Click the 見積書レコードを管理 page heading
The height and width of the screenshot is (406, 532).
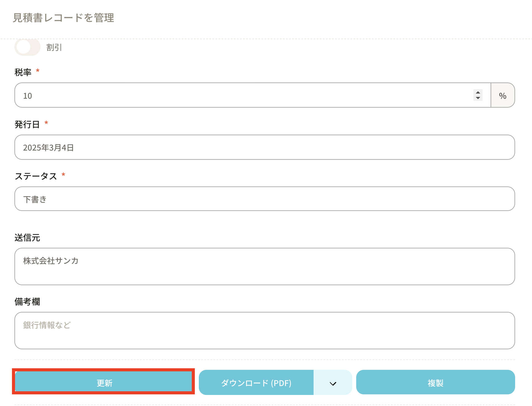[64, 18]
